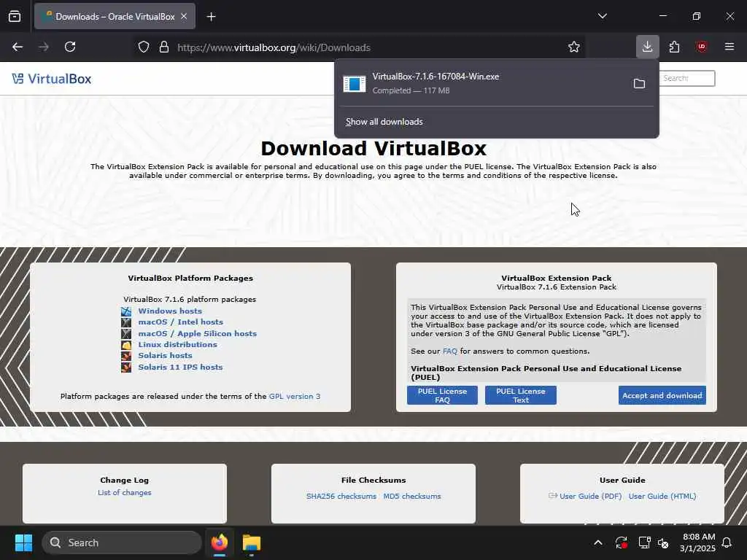Image resolution: width=747 pixels, height=560 pixels.
Task: Open the extensions puzzle icon
Action: [x=674, y=47]
